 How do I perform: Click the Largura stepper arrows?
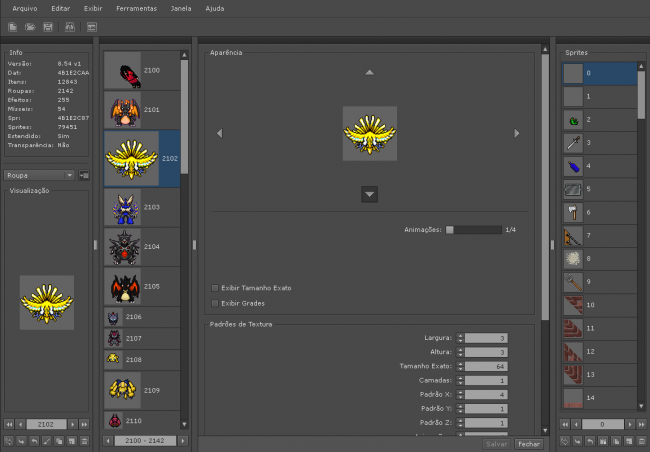click(460, 338)
